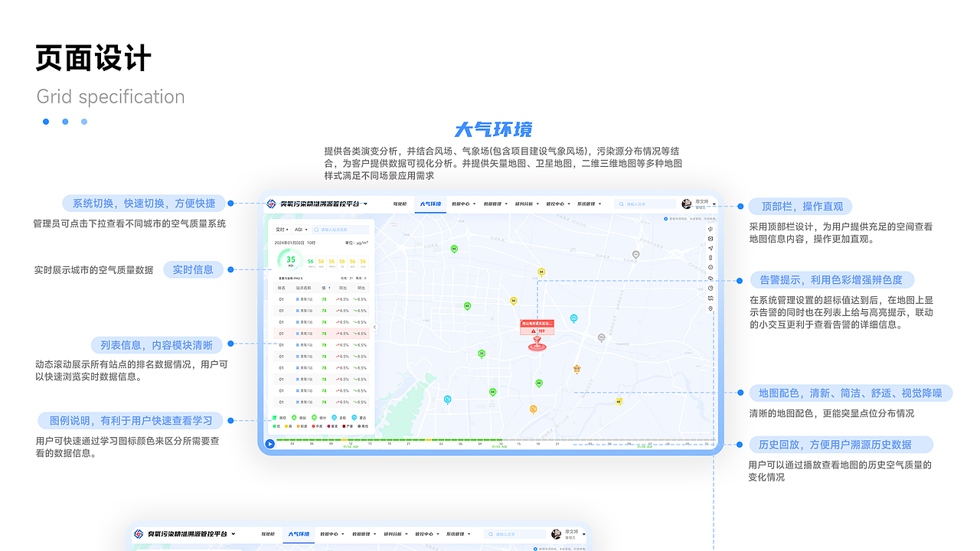
Task: Toggle the 微站 legend marker filter
Action: 300,418
